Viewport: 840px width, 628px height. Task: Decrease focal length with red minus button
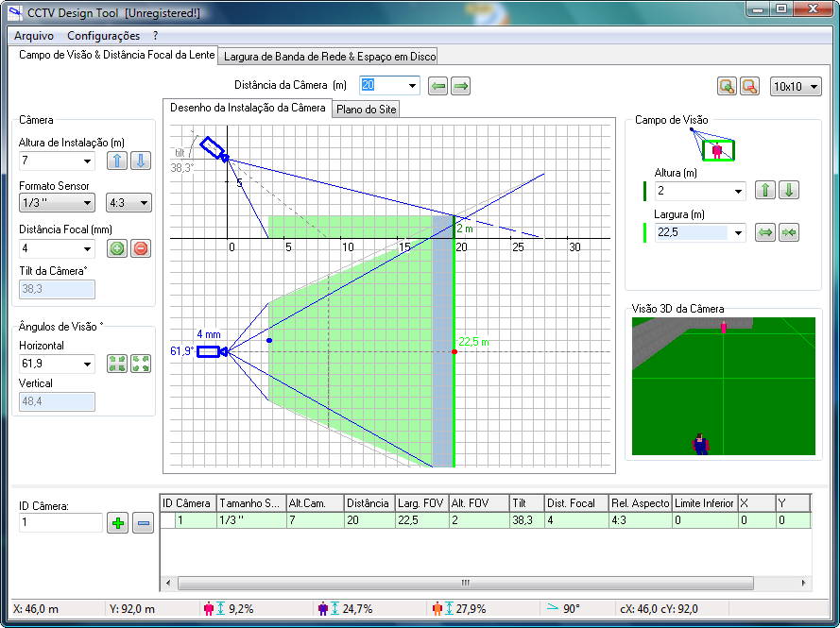[140, 249]
